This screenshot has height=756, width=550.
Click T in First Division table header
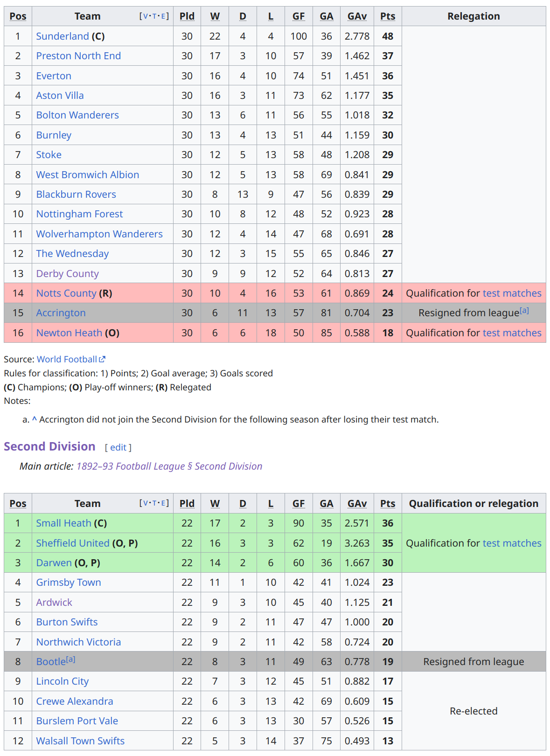[154, 16]
